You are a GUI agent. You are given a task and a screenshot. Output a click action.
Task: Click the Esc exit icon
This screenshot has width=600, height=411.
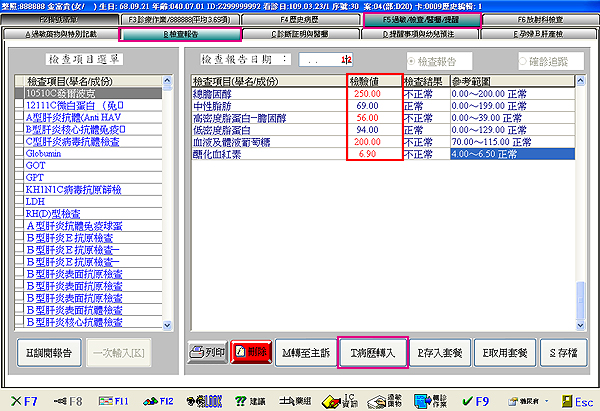pyautogui.click(x=574, y=402)
